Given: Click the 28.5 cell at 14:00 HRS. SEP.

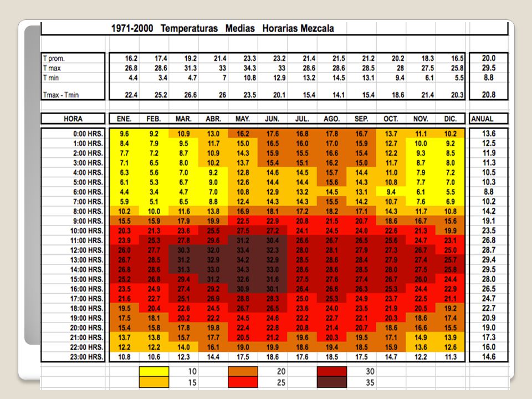Looking at the screenshot, I should [361, 269].
